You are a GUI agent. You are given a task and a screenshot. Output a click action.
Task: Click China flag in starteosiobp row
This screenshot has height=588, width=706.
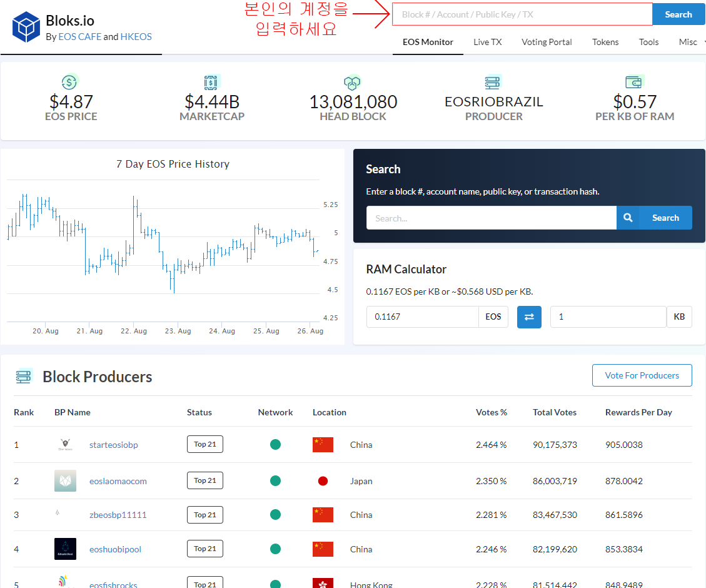pyautogui.click(x=323, y=445)
